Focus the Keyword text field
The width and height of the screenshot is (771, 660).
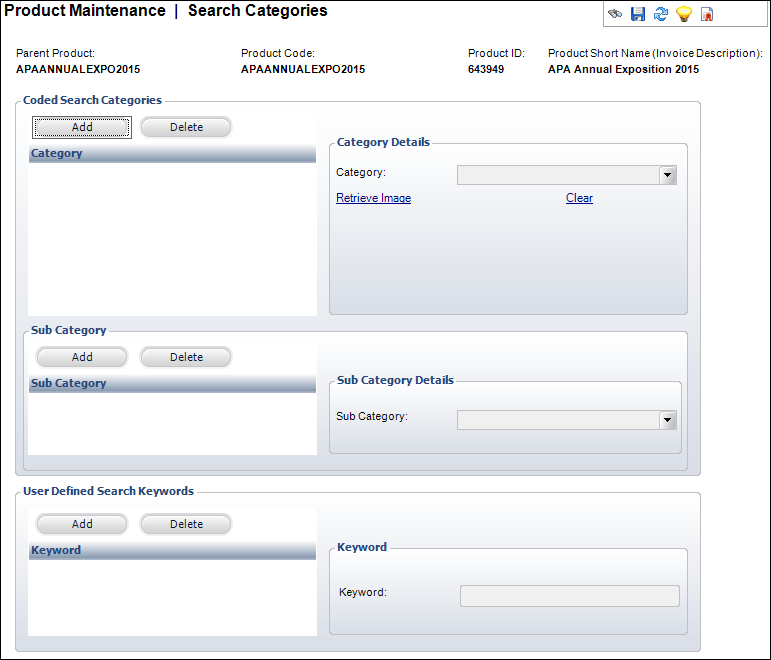point(570,596)
